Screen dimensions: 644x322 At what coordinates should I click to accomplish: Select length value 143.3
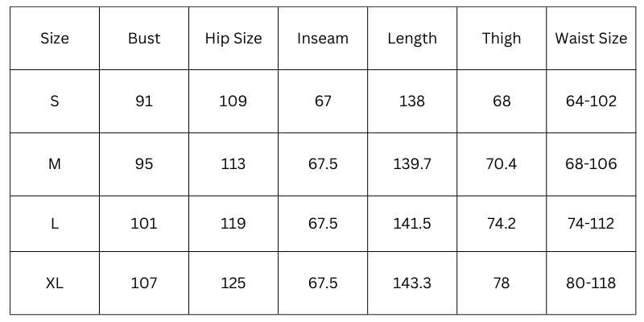tap(412, 283)
